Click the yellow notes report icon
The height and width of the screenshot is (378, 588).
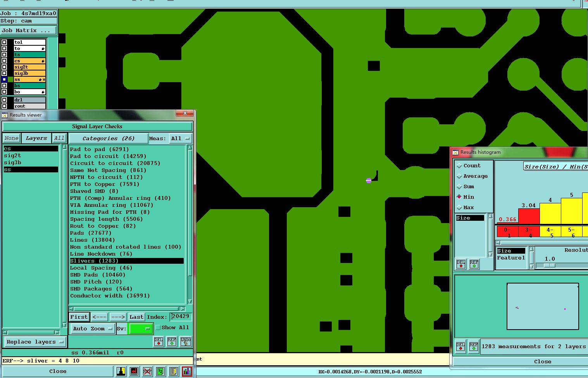pyautogui.click(x=174, y=371)
